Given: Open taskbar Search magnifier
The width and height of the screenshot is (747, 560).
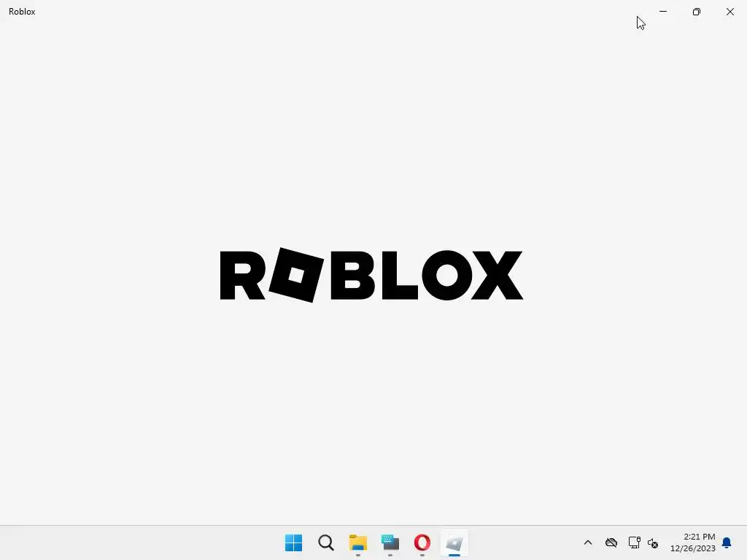Looking at the screenshot, I should click(326, 542).
